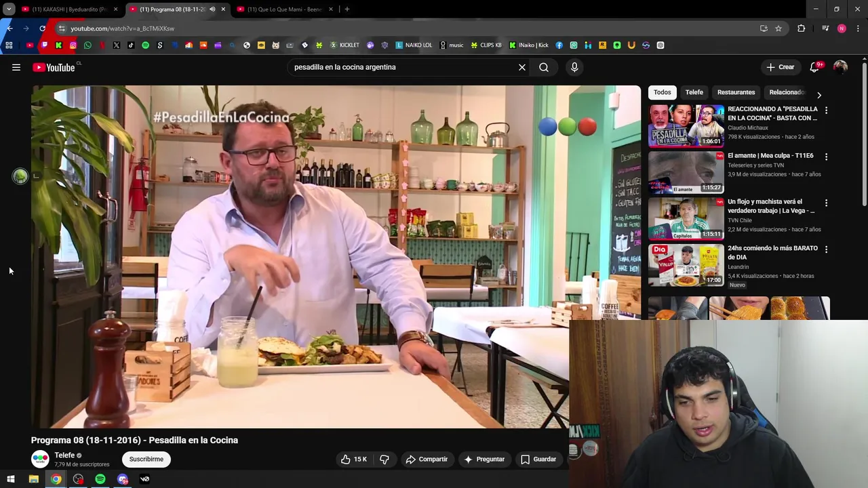Share the video via Compartir
The image size is (868, 488).
pyautogui.click(x=427, y=459)
